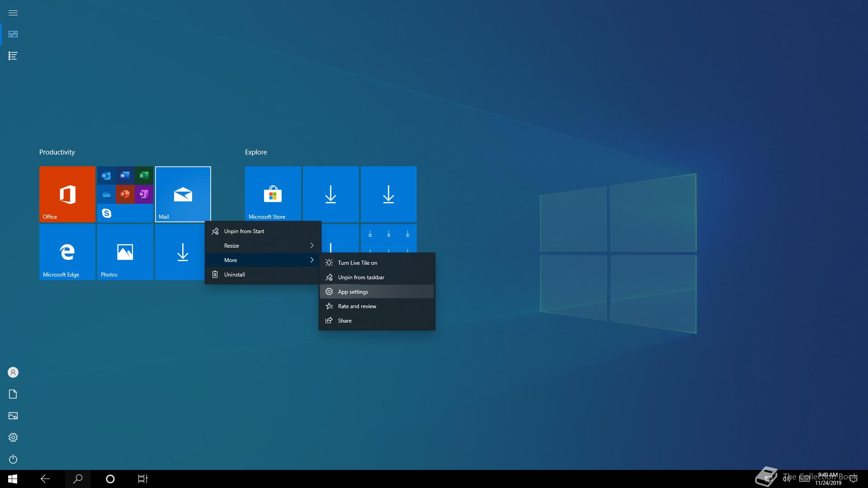The image size is (868, 488).
Task: Select Share in the submenu
Action: (377, 320)
